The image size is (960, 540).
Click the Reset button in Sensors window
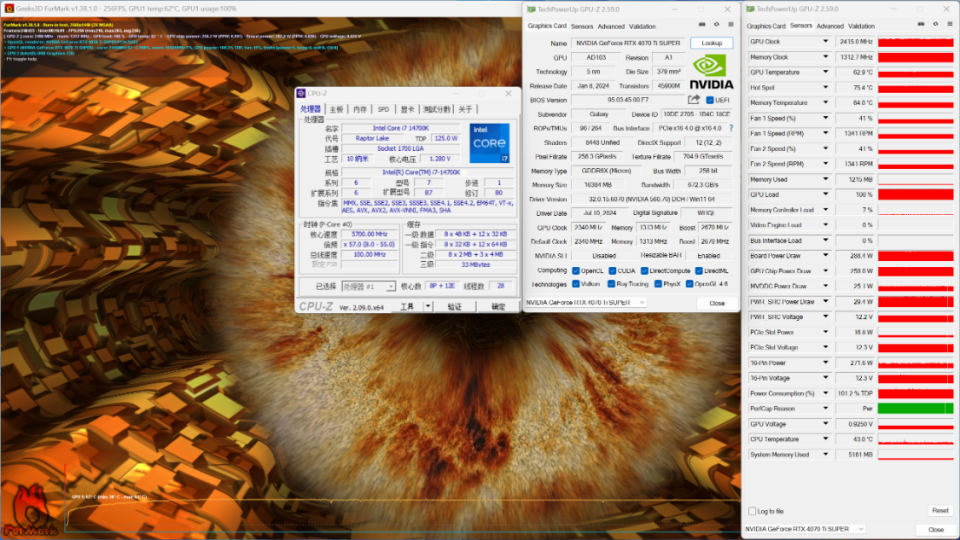point(940,511)
